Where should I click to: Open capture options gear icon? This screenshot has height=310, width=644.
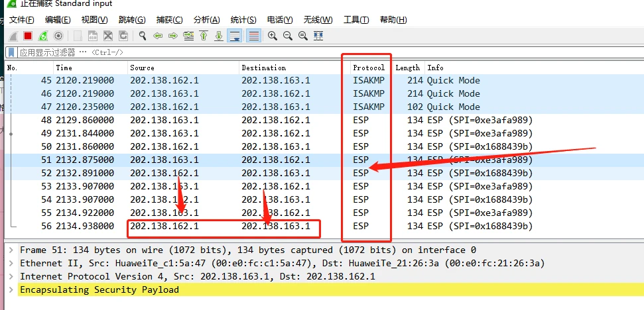coord(58,36)
